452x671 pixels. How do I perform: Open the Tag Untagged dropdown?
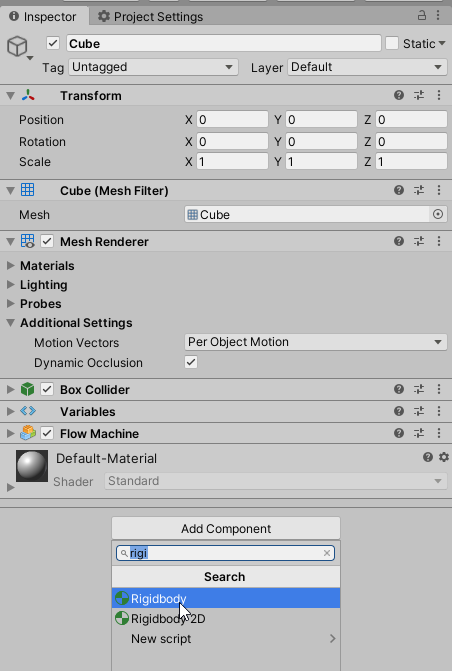[153, 67]
